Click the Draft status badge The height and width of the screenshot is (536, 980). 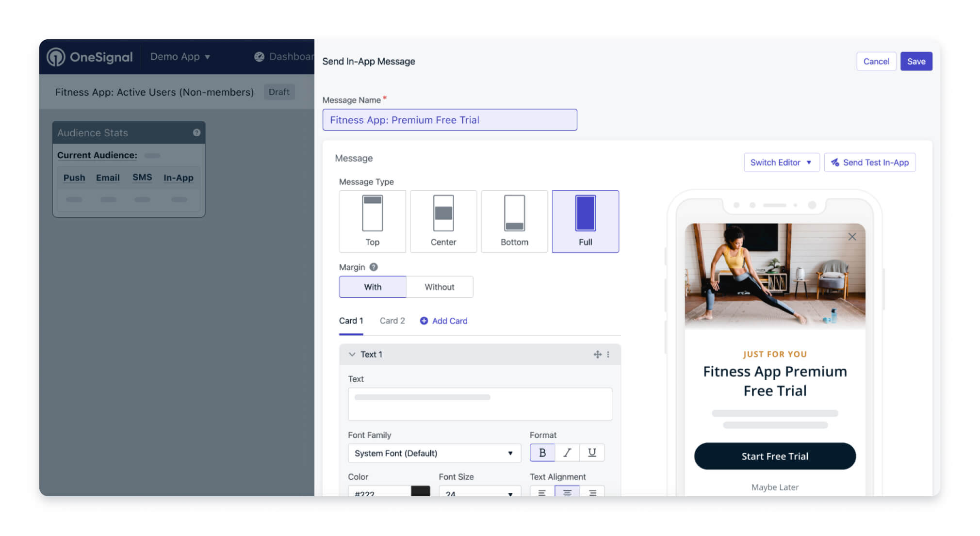(x=279, y=92)
